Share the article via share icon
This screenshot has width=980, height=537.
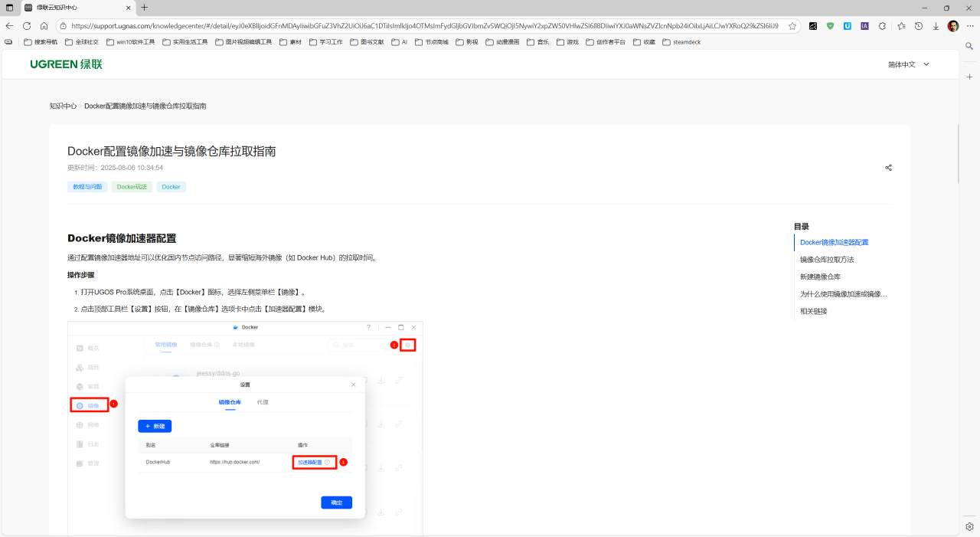coord(889,168)
